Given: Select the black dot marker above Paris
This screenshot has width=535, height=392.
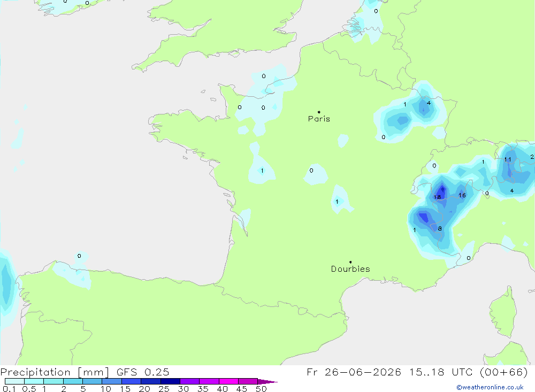Looking at the screenshot, I should coord(319,112).
